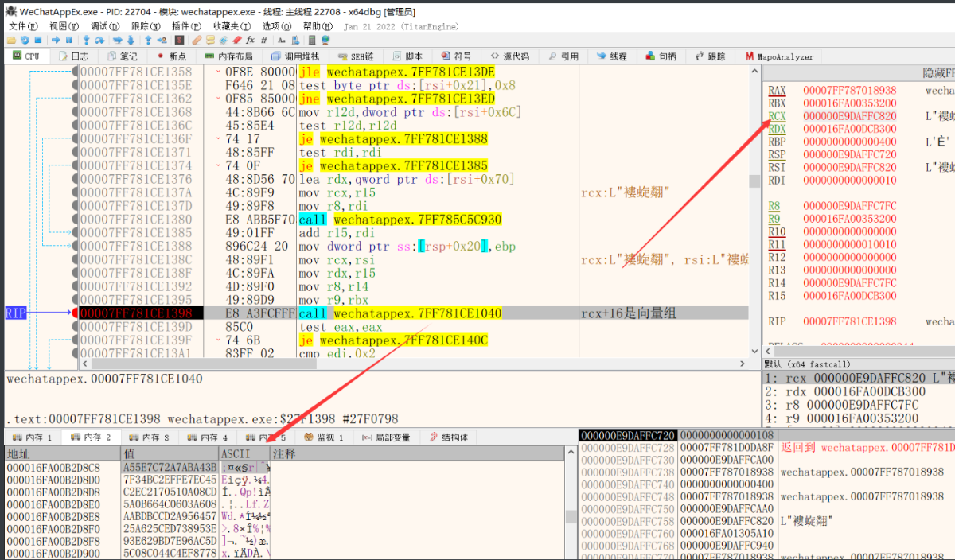This screenshot has height=560, width=955.
Task: Switch to the 调用堆栈 tab
Action: click(x=294, y=56)
